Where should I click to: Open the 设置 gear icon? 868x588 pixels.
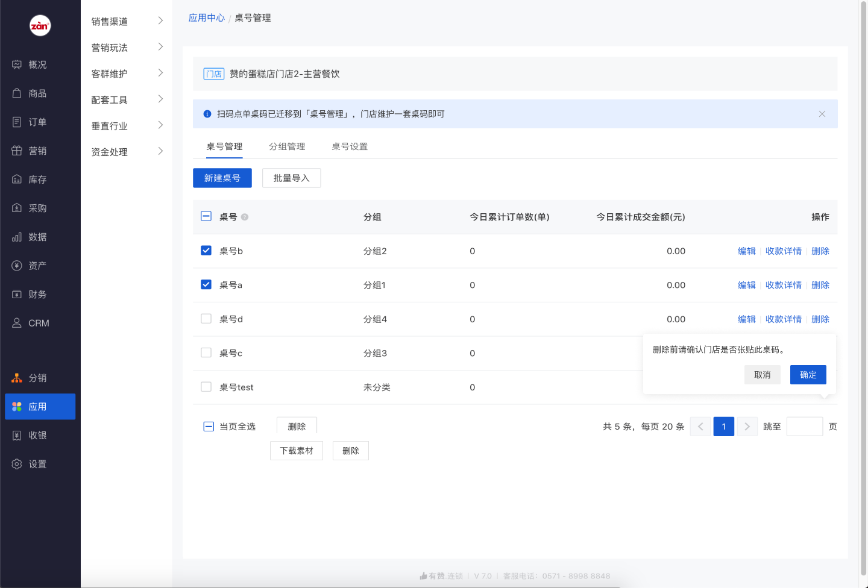coord(17,464)
